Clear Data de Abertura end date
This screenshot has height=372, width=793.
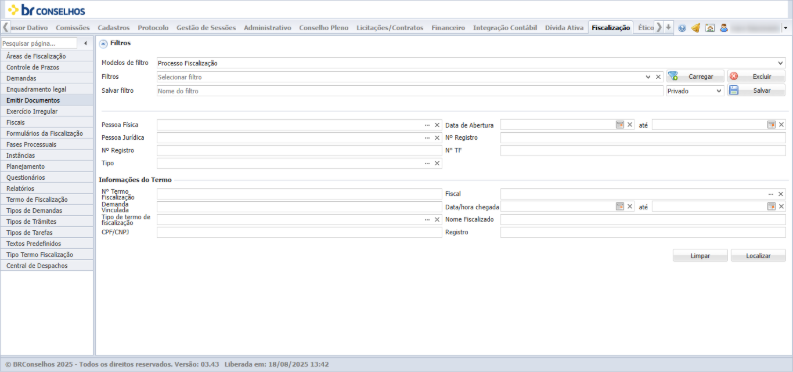[781, 125]
